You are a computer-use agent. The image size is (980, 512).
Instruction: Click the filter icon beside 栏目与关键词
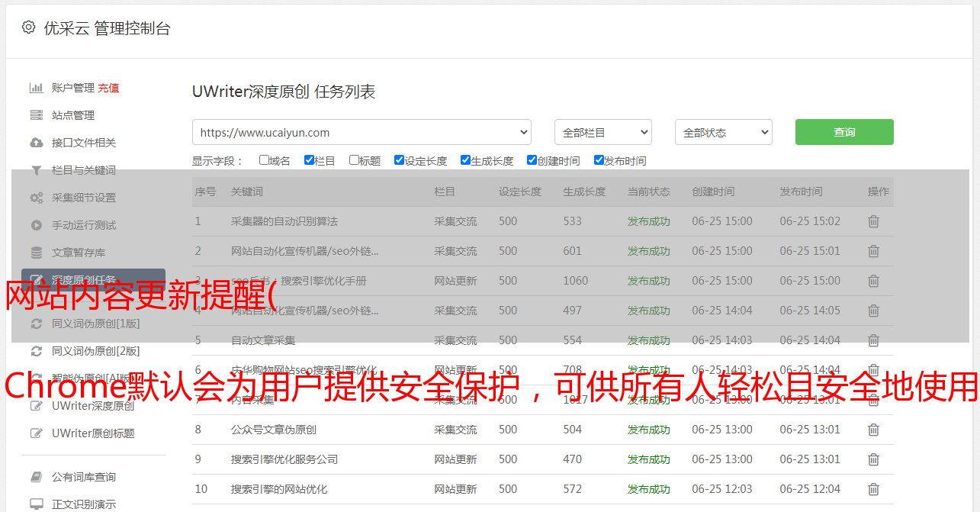click(x=36, y=170)
